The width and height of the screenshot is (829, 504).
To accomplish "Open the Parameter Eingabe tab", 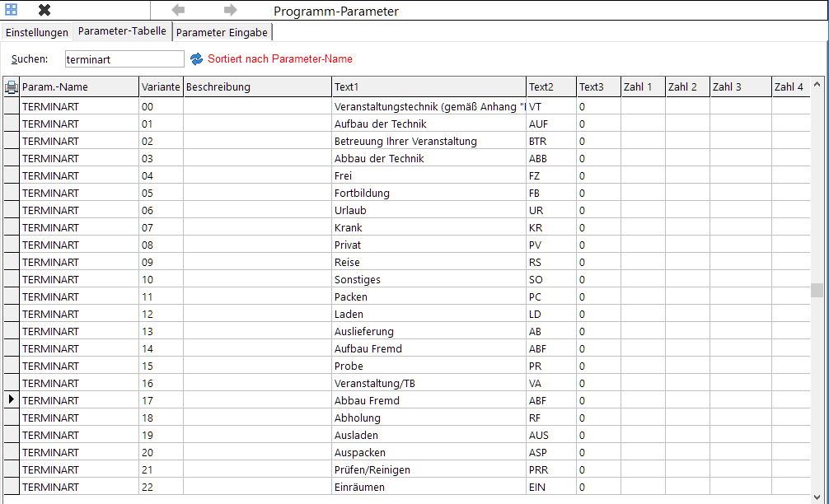I will pyautogui.click(x=222, y=32).
